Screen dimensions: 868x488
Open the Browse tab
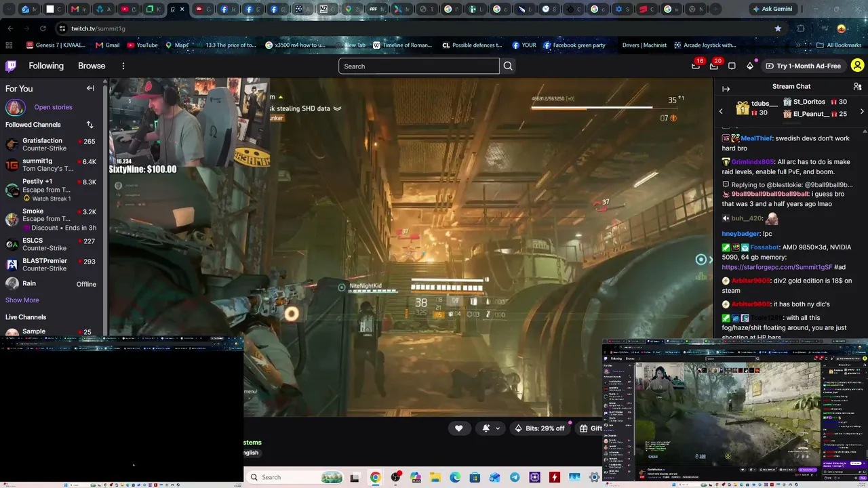point(92,66)
